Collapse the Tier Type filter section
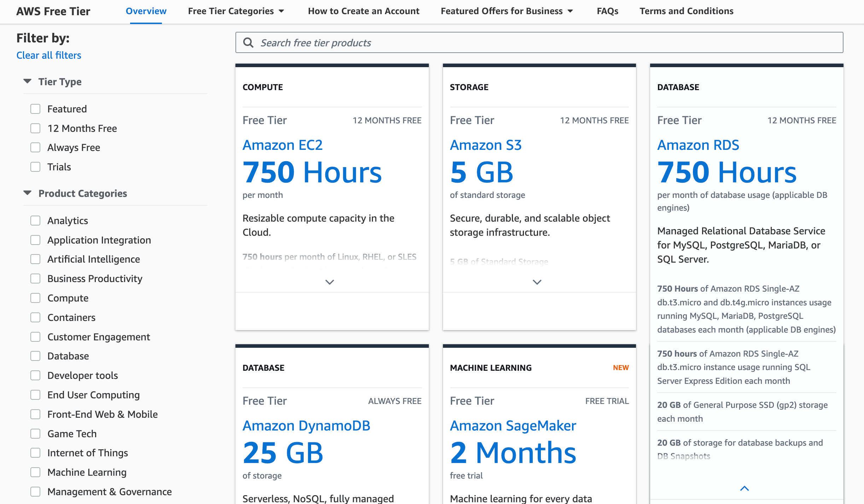864x504 pixels. coord(27,81)
